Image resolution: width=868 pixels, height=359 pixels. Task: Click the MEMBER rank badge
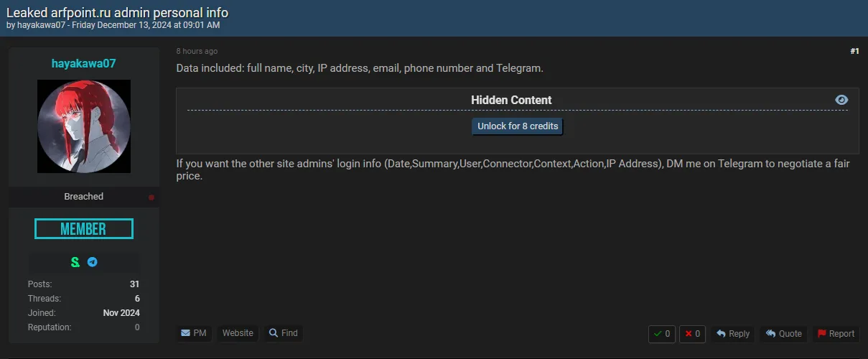coord(84,229)
